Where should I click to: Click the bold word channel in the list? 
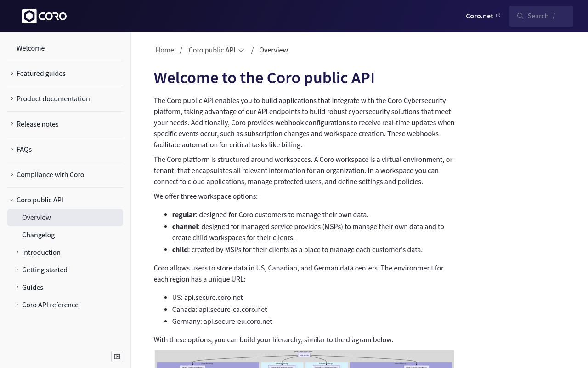pyautogui.click(x=185, y=227)
